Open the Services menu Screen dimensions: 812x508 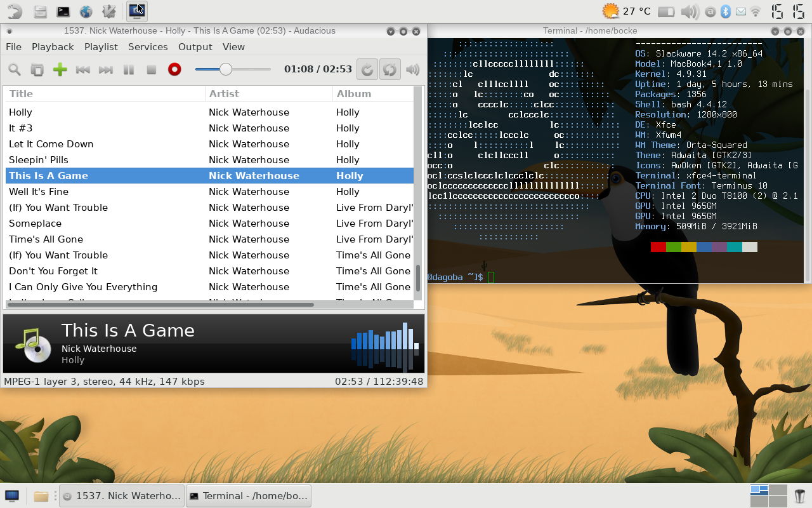click(148, 47)
